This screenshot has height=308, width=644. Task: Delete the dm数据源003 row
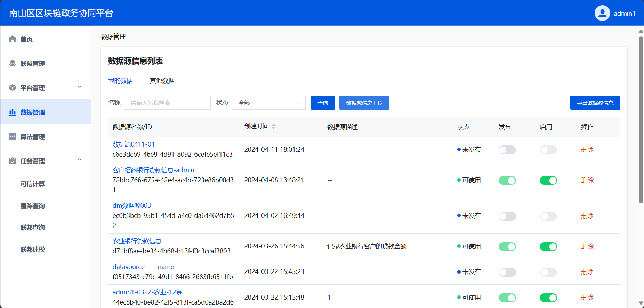point(587,216)
